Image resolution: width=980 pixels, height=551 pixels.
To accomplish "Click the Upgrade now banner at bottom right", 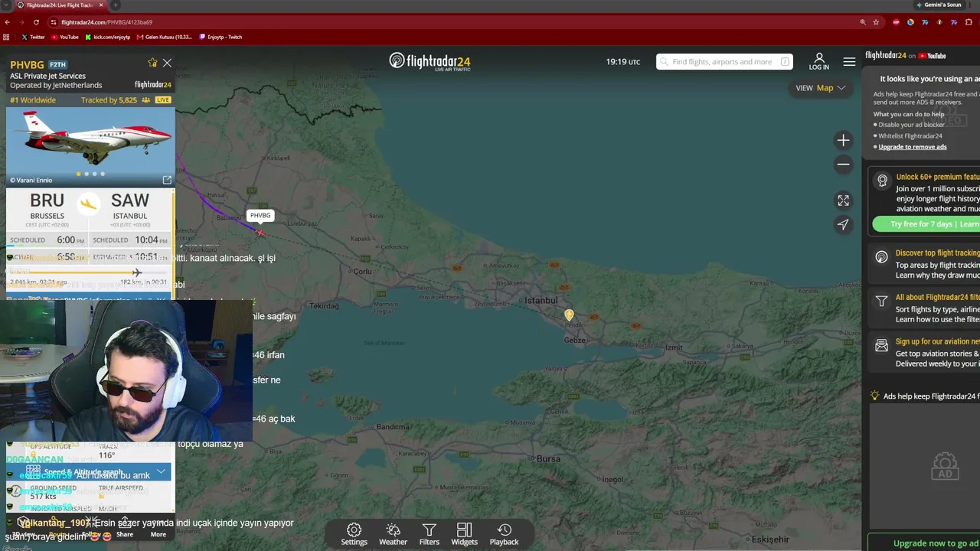I will pyautogui.click(x=924, y=543).
